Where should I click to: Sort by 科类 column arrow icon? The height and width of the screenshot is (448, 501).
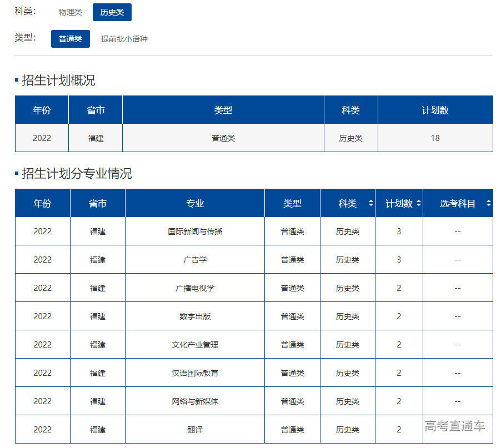coord(370,204)
